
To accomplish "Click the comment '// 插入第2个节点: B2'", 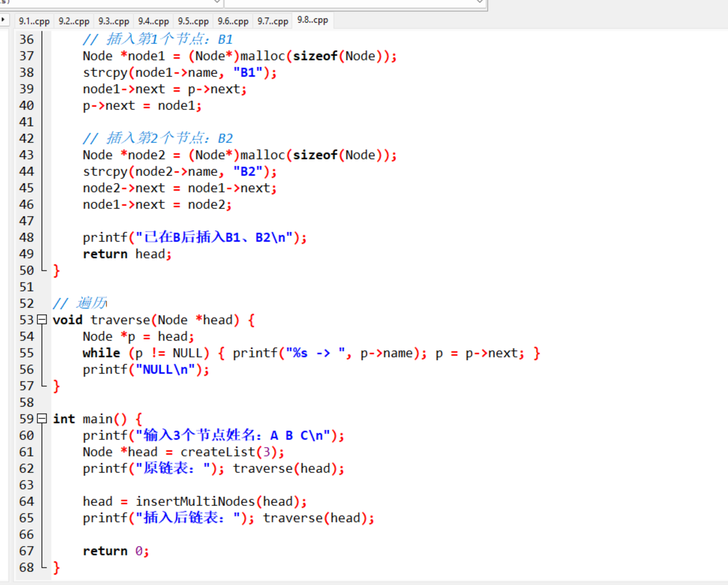I will tap(158, 138).
